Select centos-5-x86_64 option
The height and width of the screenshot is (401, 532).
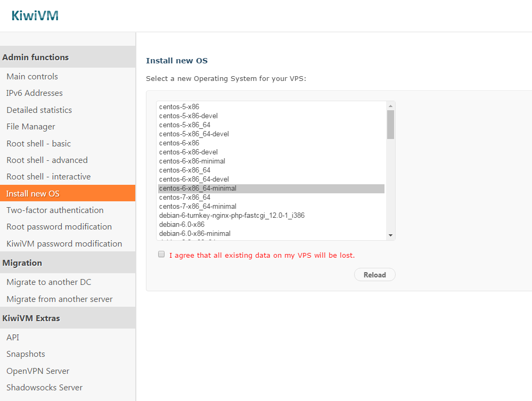[x=272, y=125]
